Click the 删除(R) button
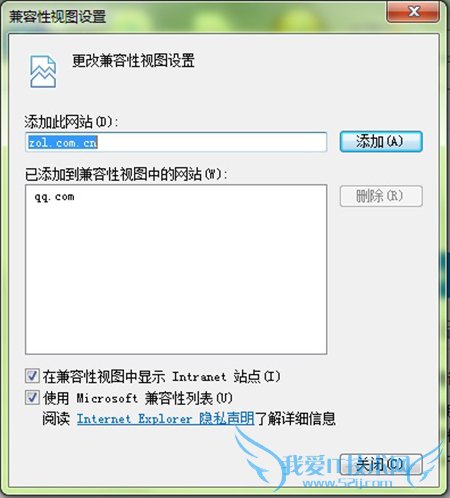The width and height of the screenshot is (450, 498). coord(381,196)
